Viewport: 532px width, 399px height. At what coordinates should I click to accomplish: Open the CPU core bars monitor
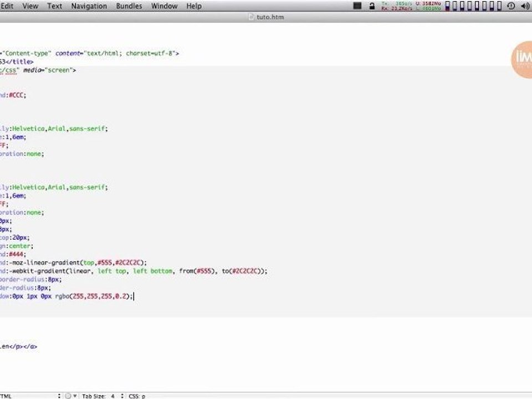coord(473,6)
